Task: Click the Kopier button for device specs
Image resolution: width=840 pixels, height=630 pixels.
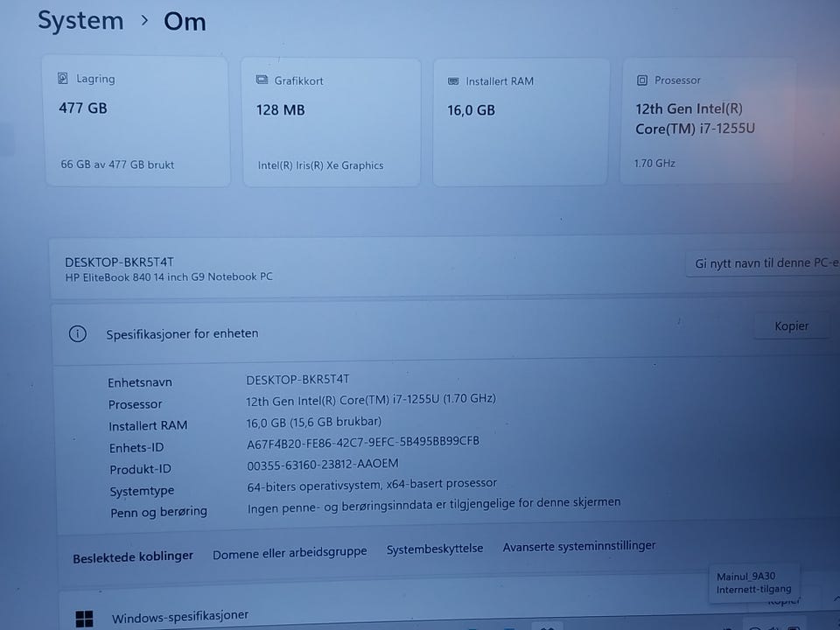Action: 791,325
